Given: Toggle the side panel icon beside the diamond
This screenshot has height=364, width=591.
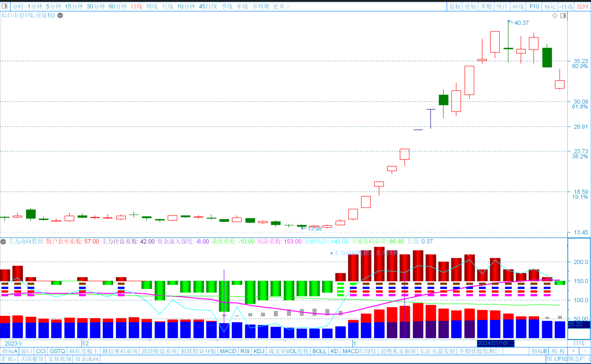Looking at the screenshot, I should [x=563, y=15].
